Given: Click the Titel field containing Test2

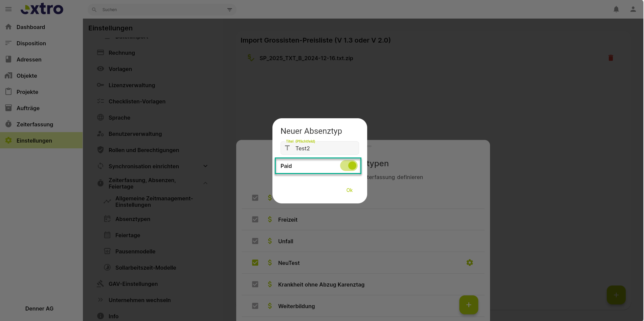Looking at the screenshot, I should [320, 148].
